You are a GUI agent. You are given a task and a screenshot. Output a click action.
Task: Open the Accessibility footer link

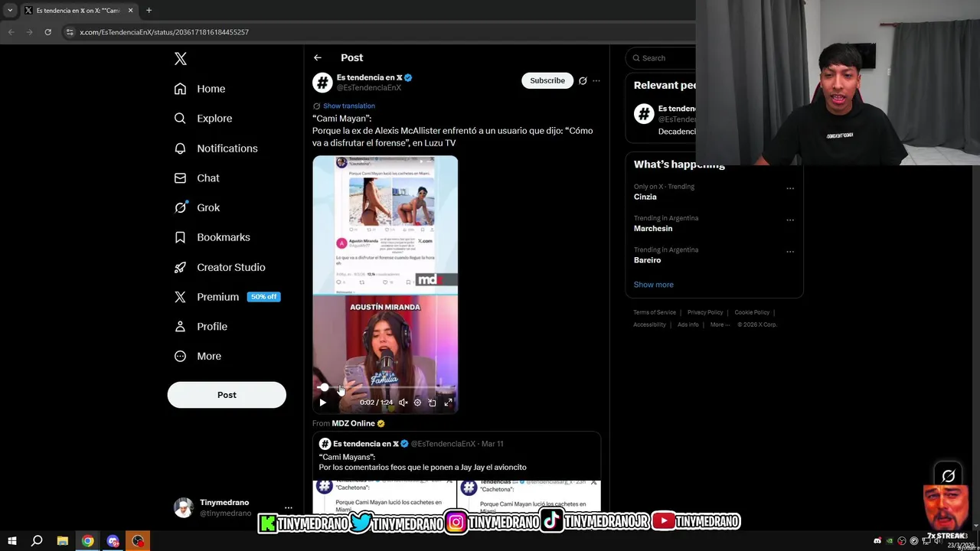click(x=649, y=324)
